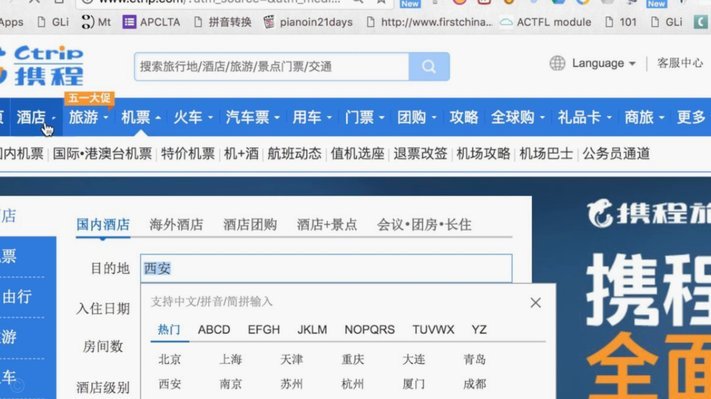Image resolution: width=711 pixels, height=399 pixels.
Task: Click the 机场攻略 submenu link
Action: 483,154
